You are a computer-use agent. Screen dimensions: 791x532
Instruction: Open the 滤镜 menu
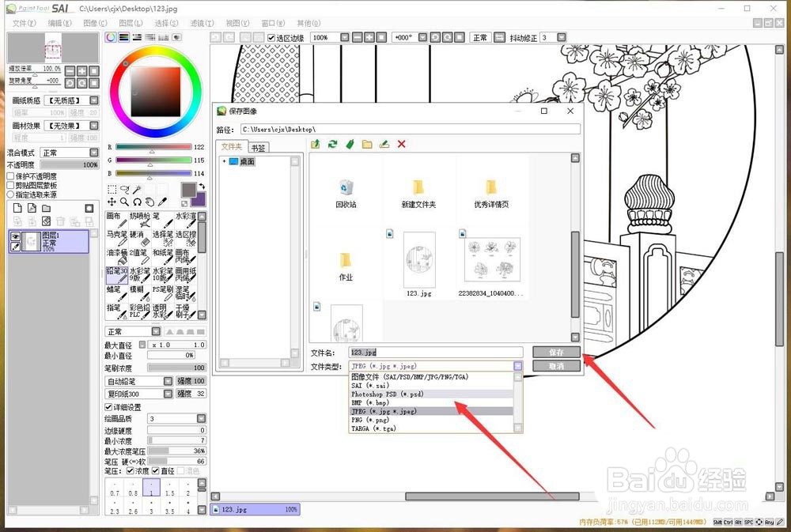202,23
